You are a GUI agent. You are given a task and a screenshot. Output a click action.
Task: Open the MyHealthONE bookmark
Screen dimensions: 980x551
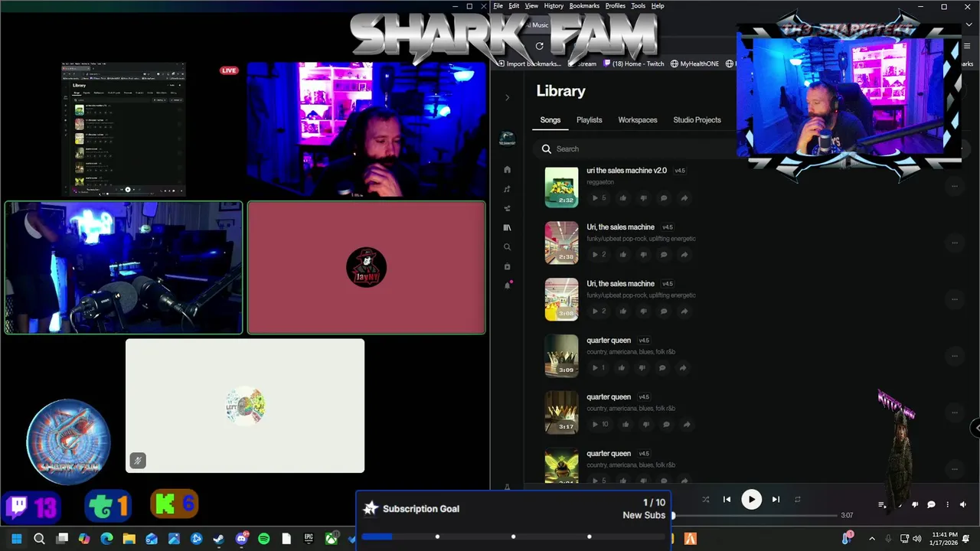coord(694,64)
